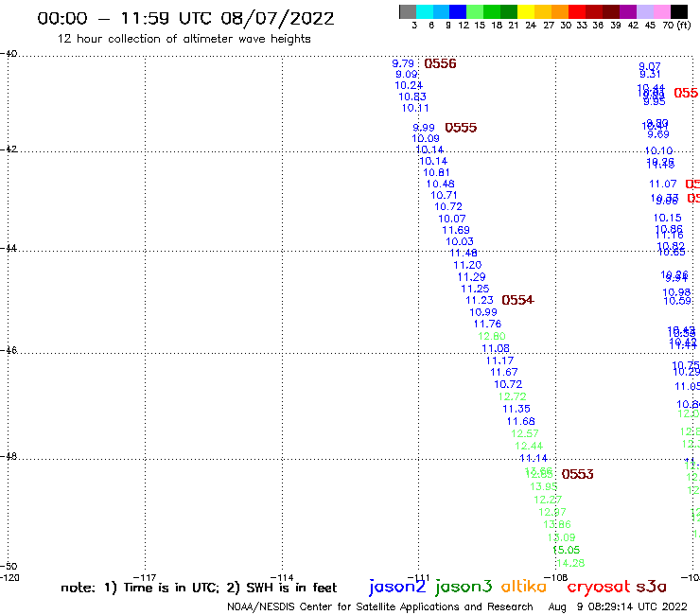
Task: Click the 0554 pass time label
Action: pyautogui.click(x=517, y=300)
